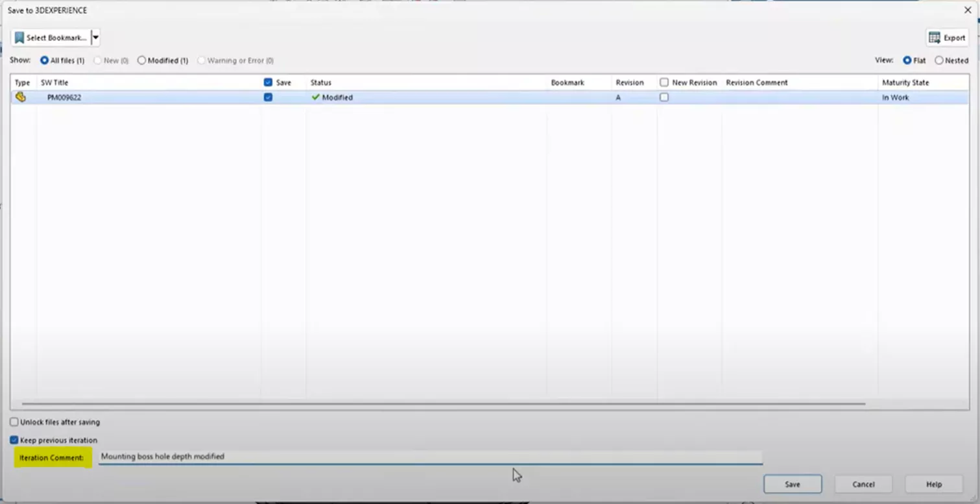Click the part type icon for PM009622
The width and height of the screenshot is (980, 504).
coord(21,97)
